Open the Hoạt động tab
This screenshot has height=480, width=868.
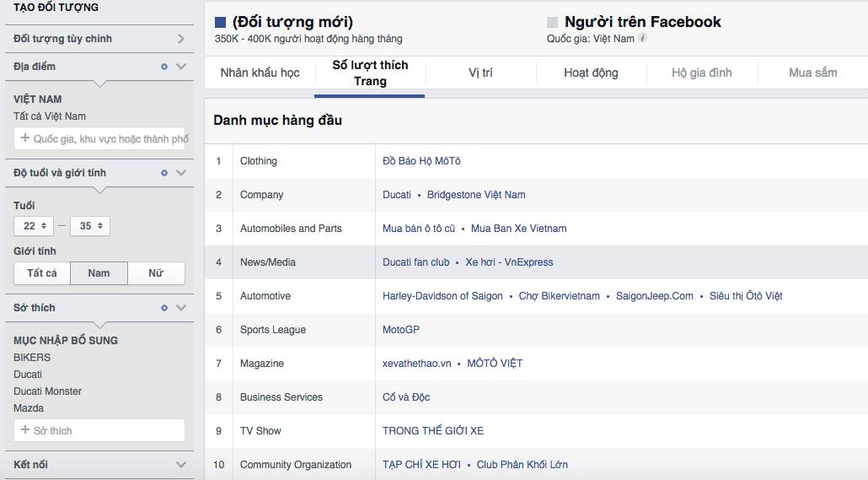592,73
